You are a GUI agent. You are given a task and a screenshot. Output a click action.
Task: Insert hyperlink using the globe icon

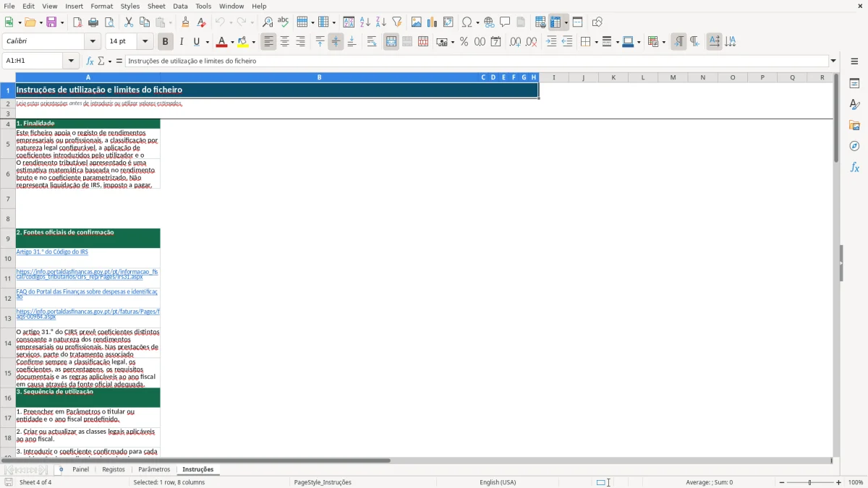[490, 22]
